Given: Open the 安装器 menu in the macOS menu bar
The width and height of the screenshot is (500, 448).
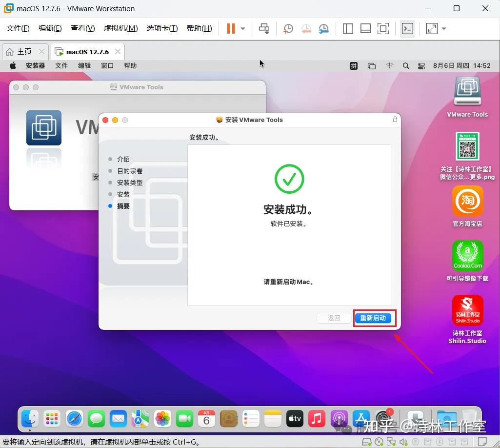Looking at the screenshot, I should point(35,66).
